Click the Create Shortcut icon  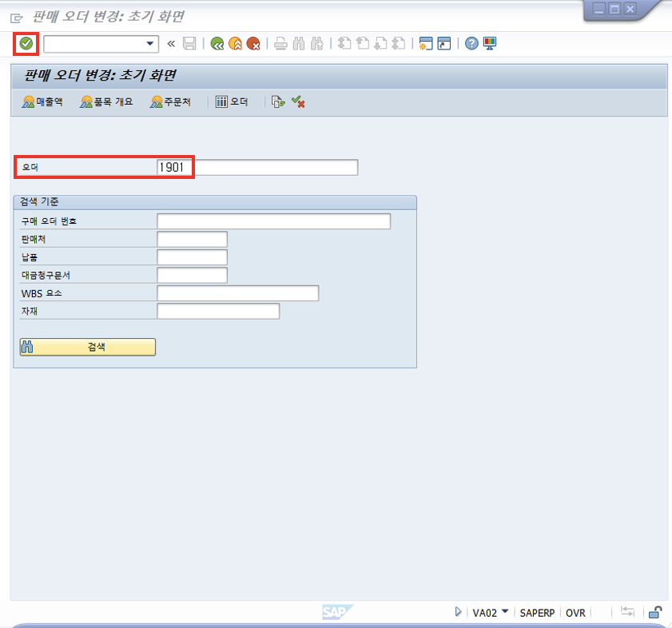tap(444, 43)
